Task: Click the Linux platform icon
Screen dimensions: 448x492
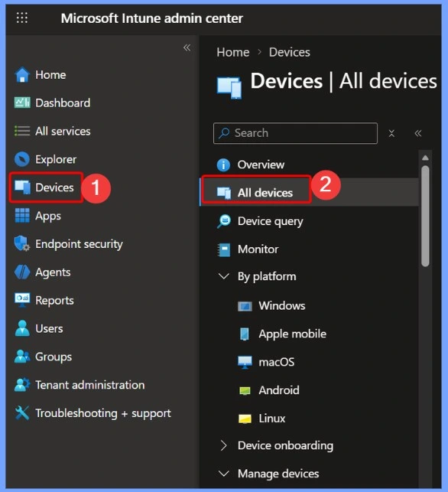Action: point(245,419)
